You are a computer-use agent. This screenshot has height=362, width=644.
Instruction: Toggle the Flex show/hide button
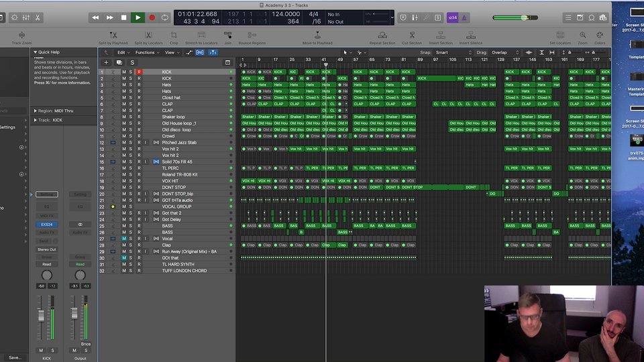click(x=200, y=52)
